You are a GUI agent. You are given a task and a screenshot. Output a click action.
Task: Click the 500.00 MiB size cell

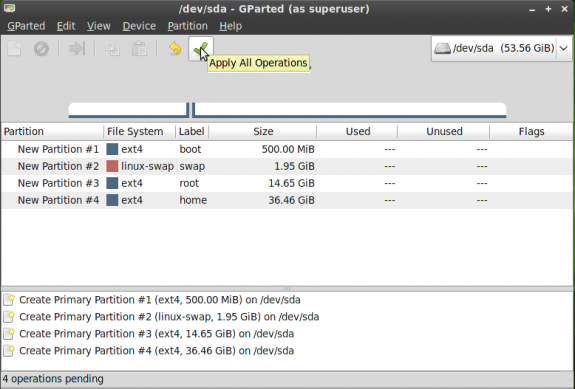tap(288, 149)
